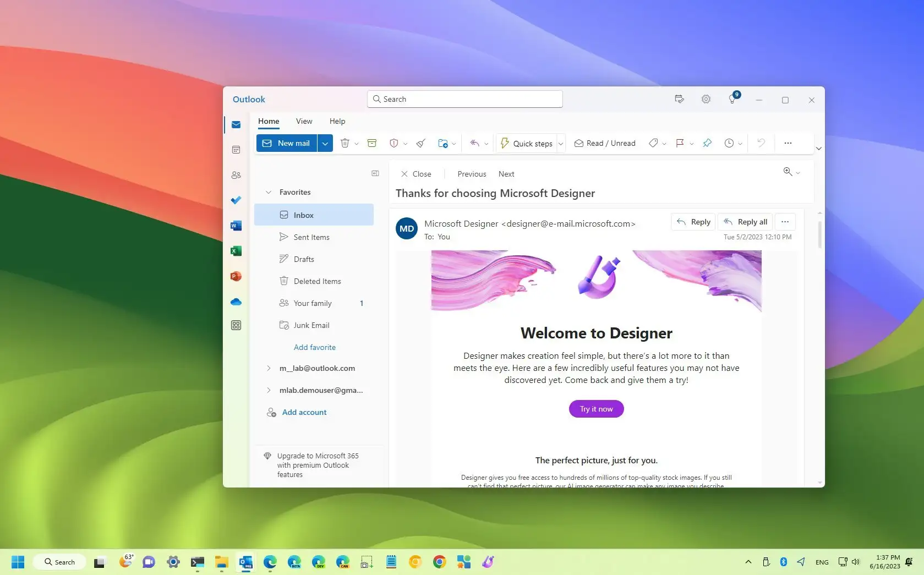Screen dimensions: 924x575
Task: Open the Quick steps dropdown arrow
Action: click(561, 144)
